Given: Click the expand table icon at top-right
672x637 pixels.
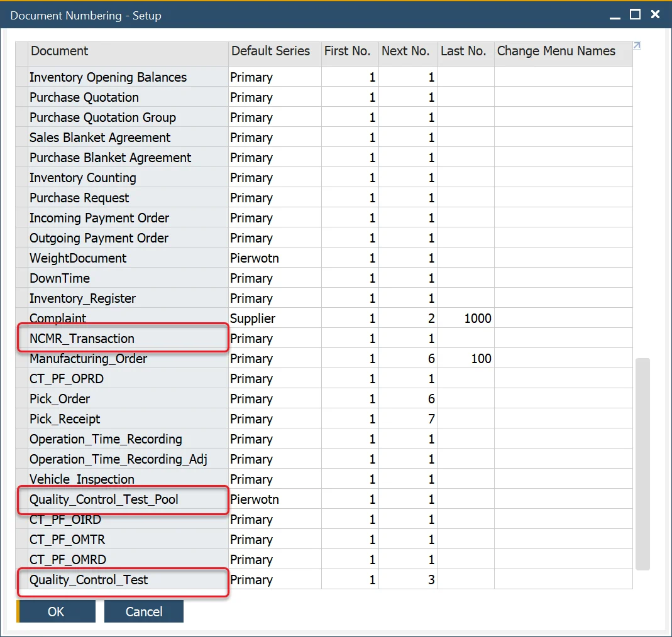Looking at the screenshot, I should click(637, 45).
